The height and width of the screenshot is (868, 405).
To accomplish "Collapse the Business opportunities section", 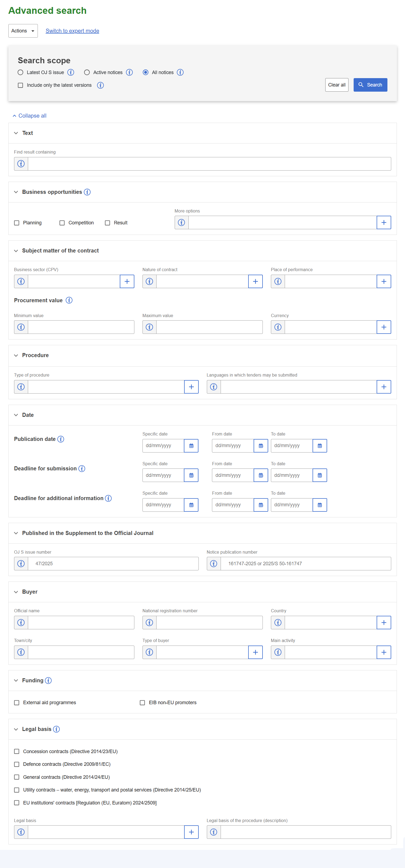I will [16, 192].
